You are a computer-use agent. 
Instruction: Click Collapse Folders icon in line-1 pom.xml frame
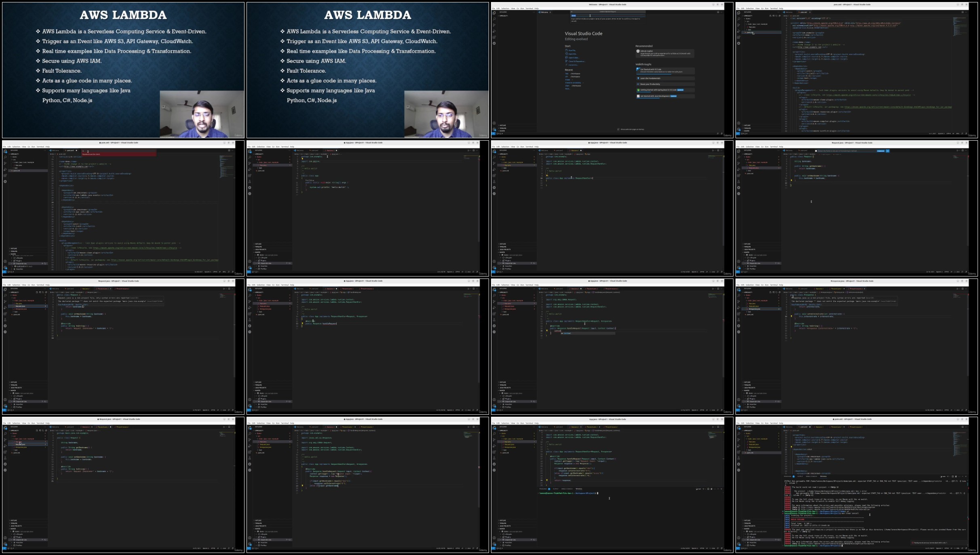[780, 16]
